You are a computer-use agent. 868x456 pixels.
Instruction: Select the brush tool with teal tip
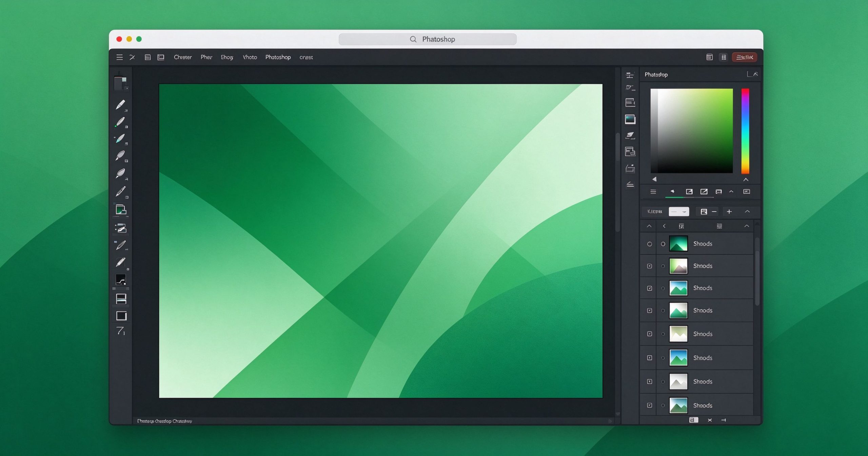120,139
